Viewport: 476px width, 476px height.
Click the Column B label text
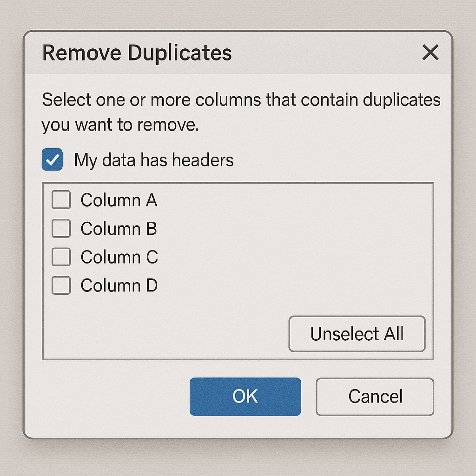click(x=119, y=229)
